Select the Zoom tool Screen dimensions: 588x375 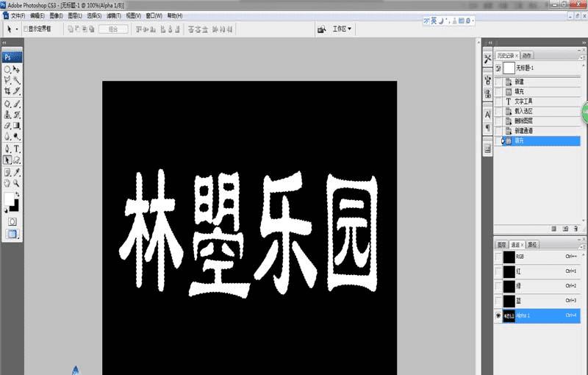(x=16, y=183)
